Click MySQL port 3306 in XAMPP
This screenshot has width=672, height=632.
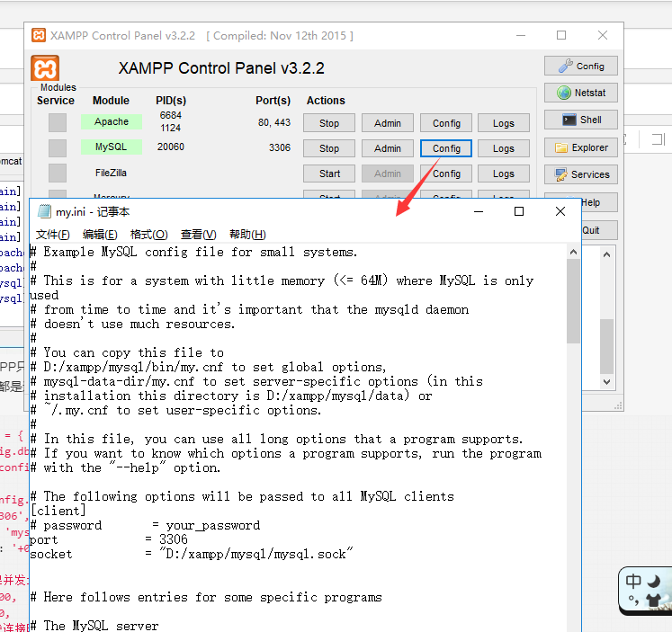(x=280, y=147)
